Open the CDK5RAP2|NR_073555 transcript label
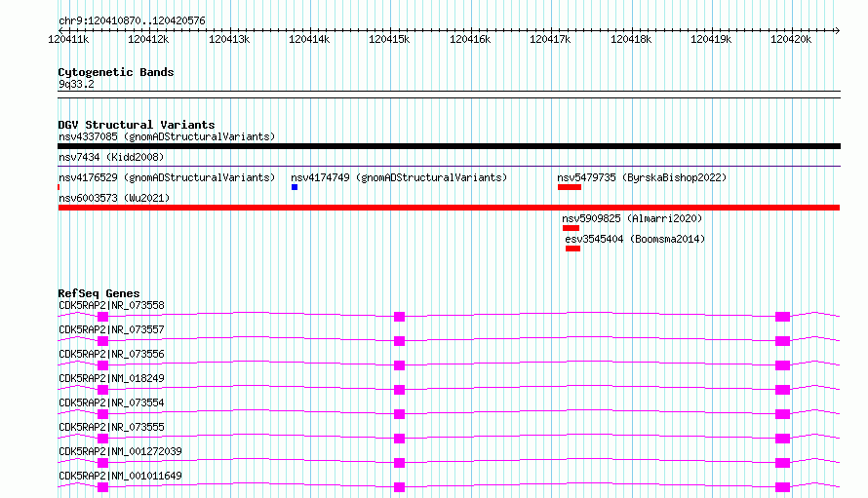The height and width of the screenshot is (498, 868). pos(111,427)
